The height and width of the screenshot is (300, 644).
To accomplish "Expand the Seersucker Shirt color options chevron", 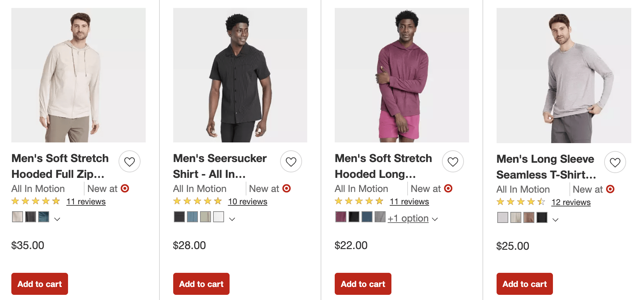I will (x=232, y=219).
